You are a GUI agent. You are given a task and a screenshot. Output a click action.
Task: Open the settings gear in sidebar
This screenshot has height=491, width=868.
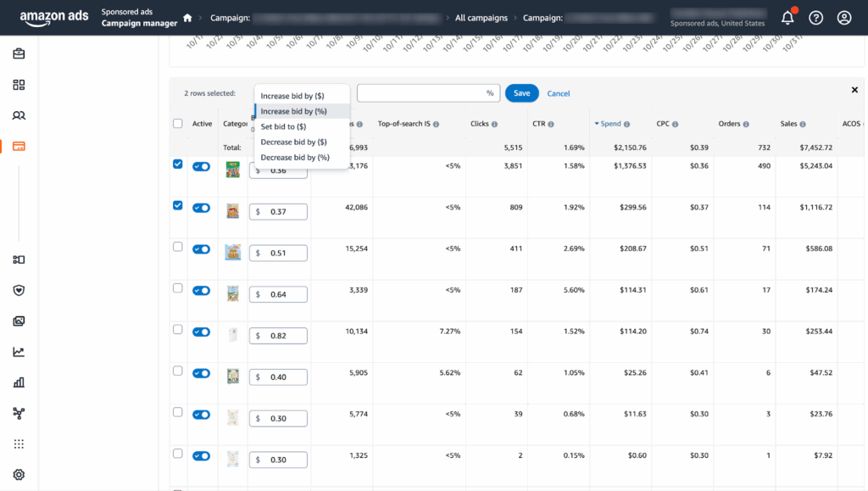(19, 474)
